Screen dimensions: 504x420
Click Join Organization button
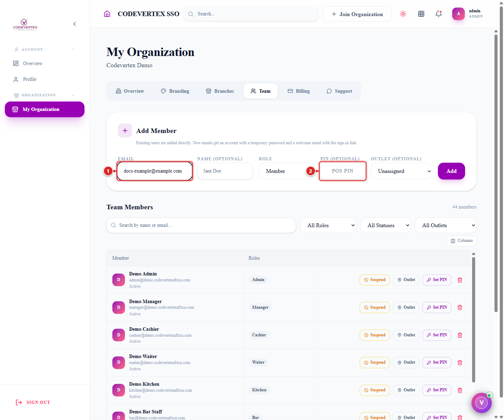[357, 14]
